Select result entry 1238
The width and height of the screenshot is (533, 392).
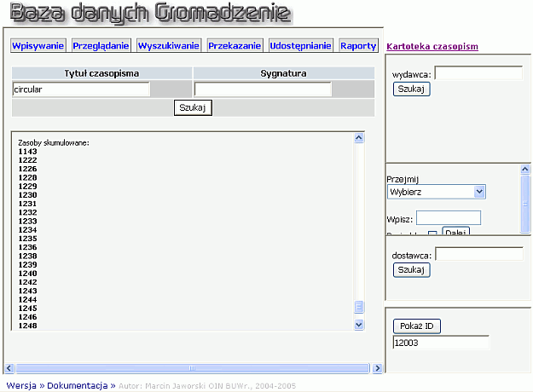click(x=28, y=257)
